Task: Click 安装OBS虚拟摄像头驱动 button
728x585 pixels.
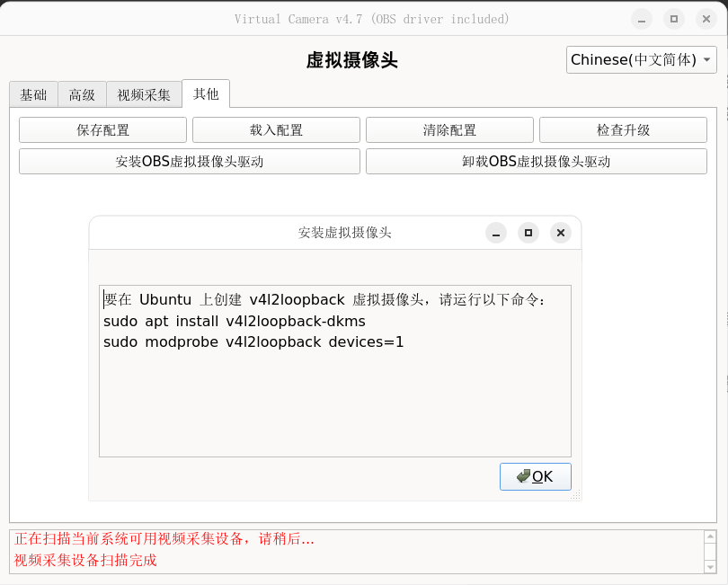Action: pyautogui.click(x=190, y=162)
